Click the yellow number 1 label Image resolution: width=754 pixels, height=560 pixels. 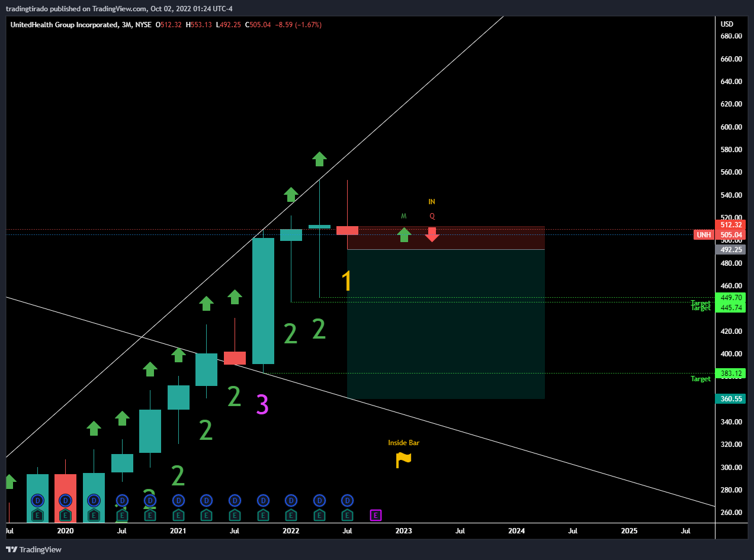click(347, 281)
